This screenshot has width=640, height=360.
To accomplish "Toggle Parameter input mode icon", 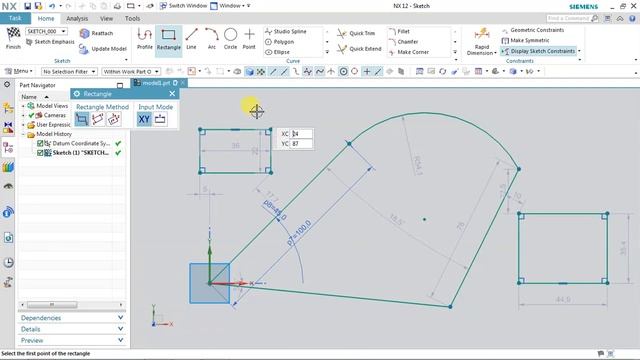I will pyautogui.click(x=160, y=119).
